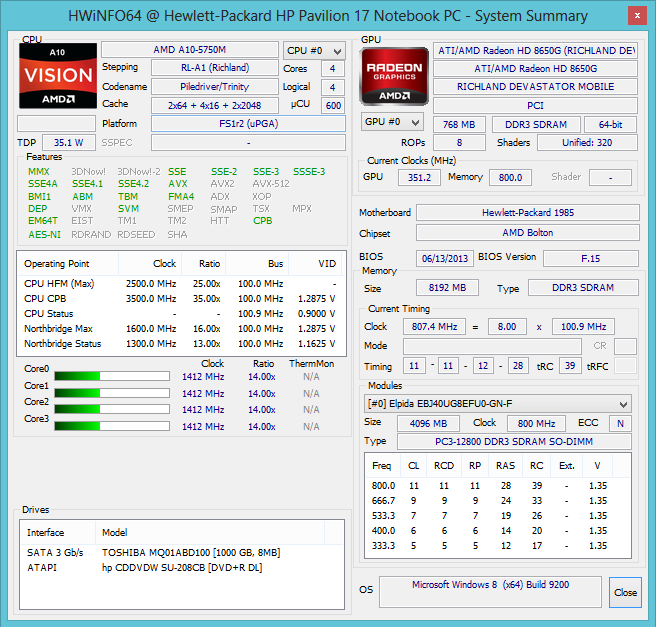Image resolution: width=656 pixels, height=627 pixels.
Task: Click the Core1 usage bar
Action: 112,393
